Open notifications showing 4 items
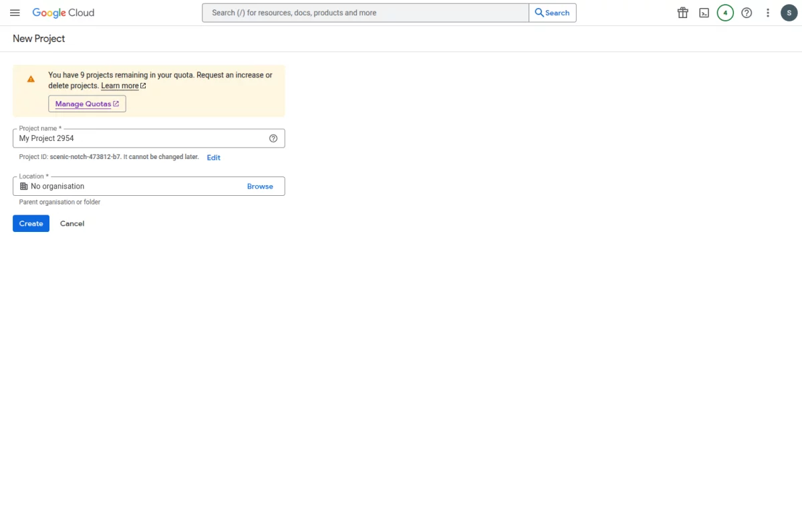Screen dimensions: 802x532 pyautogui.click(x=725, y=12)
